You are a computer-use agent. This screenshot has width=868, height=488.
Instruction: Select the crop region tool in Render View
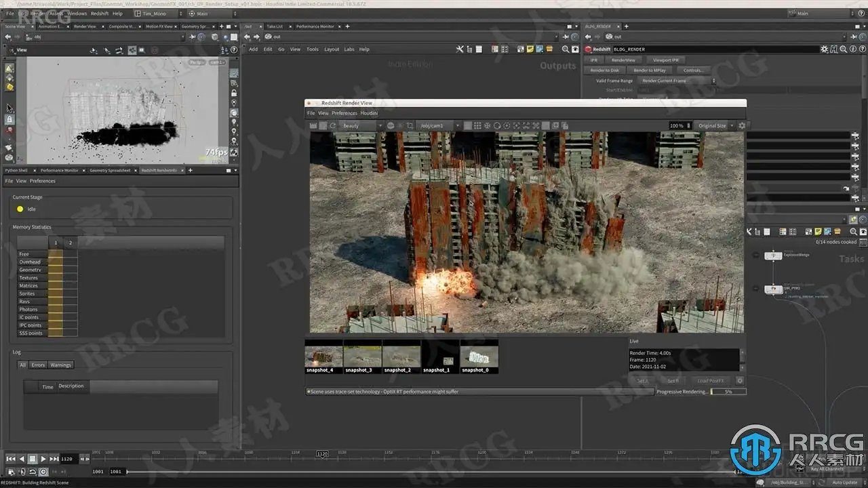pos(410,125)
